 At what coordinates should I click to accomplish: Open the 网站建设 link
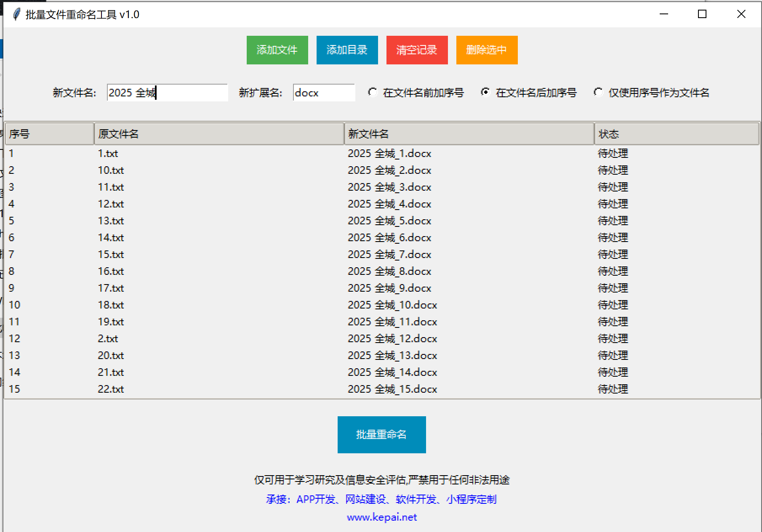[x=366, y=500]
